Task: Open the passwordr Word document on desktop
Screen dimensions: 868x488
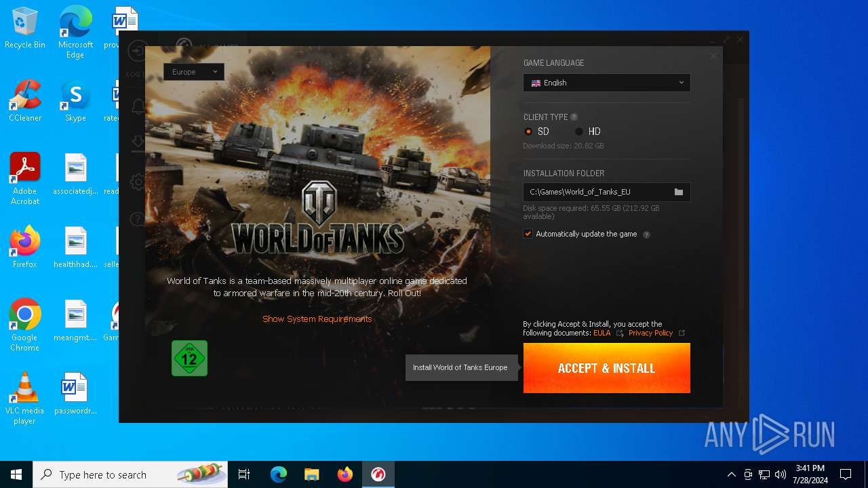Action: pyautogui.click(x=75, y=394)
